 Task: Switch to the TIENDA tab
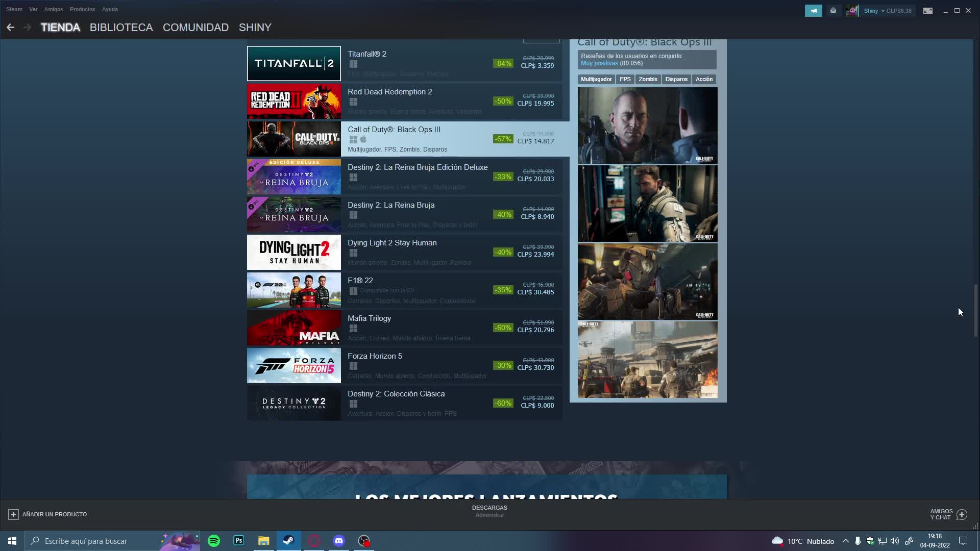click(x=60, y=28)
